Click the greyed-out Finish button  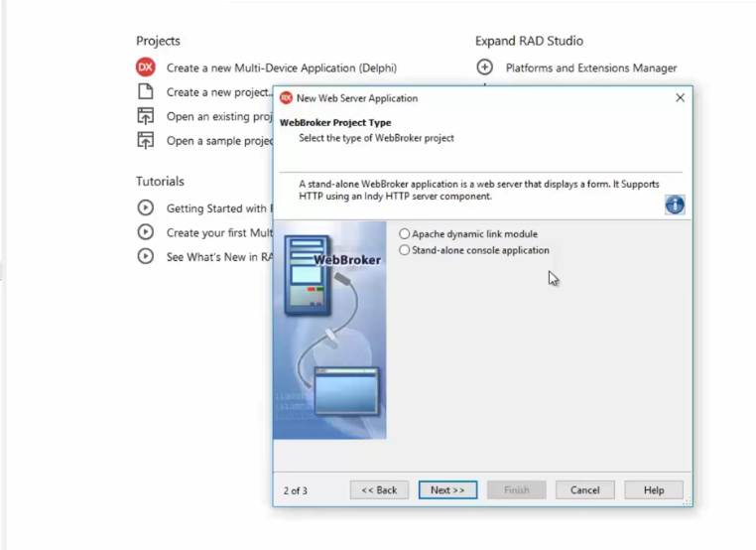[516, 489]
